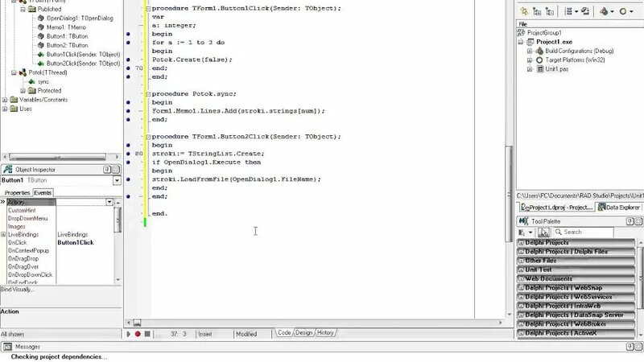This screenshot has width=644, height=362.
Task: Open the target platform dropdown arrow
Action: 631,11
